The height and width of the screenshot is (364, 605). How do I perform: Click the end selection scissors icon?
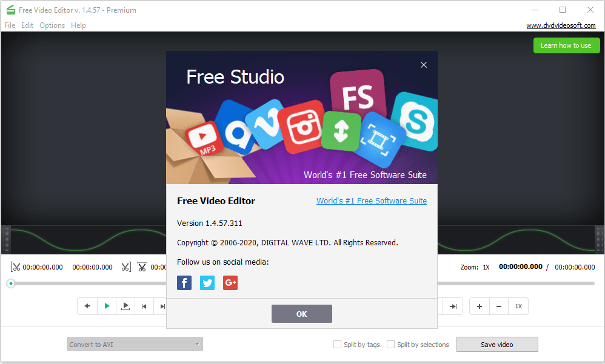point(126,267)
